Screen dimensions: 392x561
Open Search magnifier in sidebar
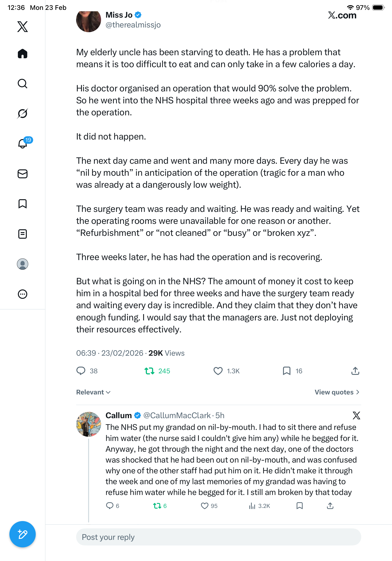(23, 84)
